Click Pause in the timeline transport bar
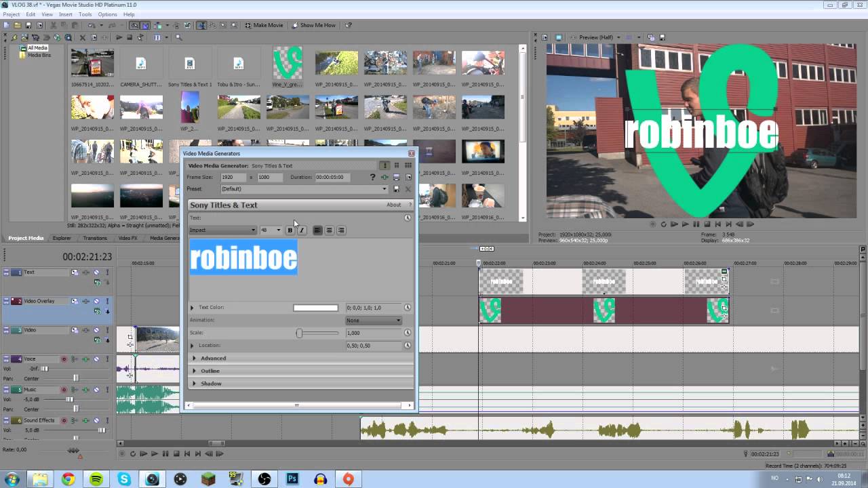 (x=165, y=453)
